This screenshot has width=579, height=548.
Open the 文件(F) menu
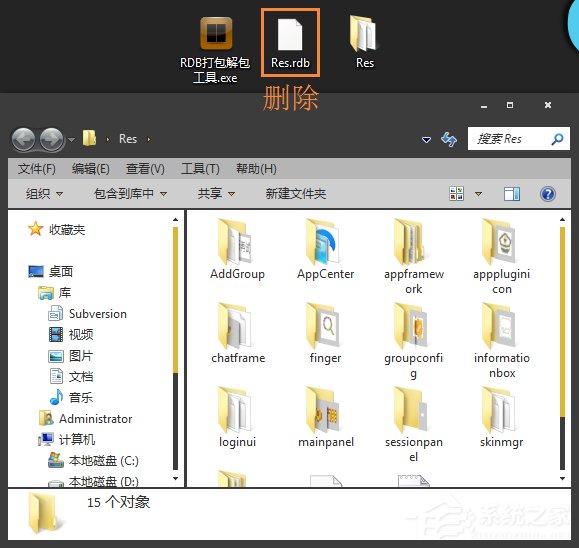click(x=37, y=169)
